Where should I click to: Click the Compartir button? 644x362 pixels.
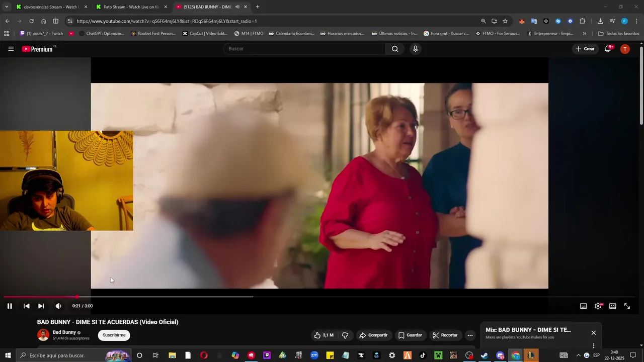click(x=373, y=335)
